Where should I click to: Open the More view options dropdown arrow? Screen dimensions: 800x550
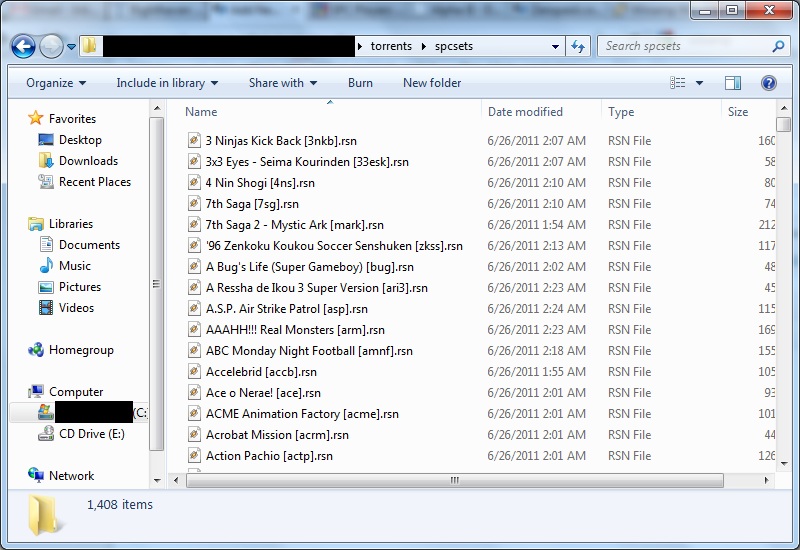[699, 83]
